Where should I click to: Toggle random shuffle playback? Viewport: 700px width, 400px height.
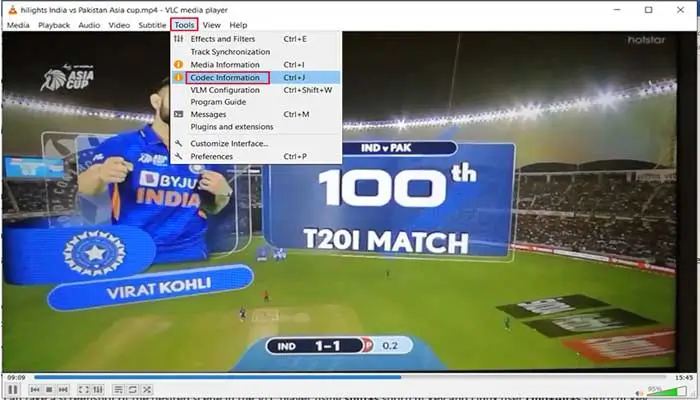(146, 389)
